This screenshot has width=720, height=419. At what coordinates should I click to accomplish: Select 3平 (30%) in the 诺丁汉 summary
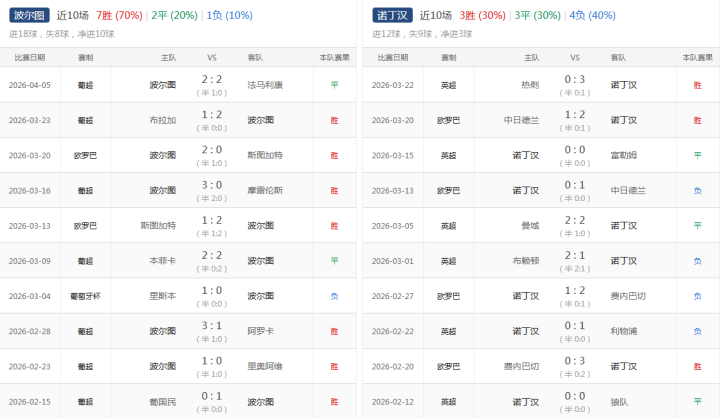[x=538, y=15]
